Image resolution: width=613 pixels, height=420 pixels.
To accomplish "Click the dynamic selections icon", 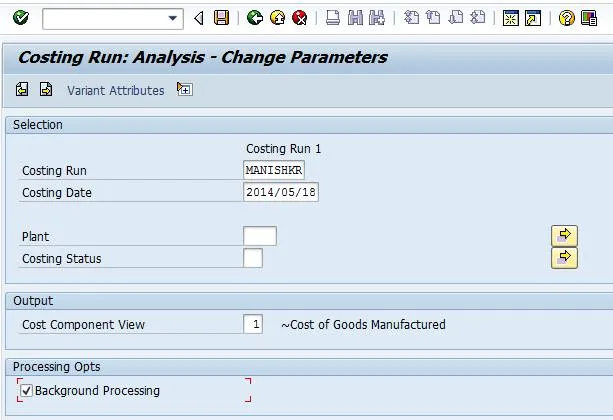I will point(185,89).
